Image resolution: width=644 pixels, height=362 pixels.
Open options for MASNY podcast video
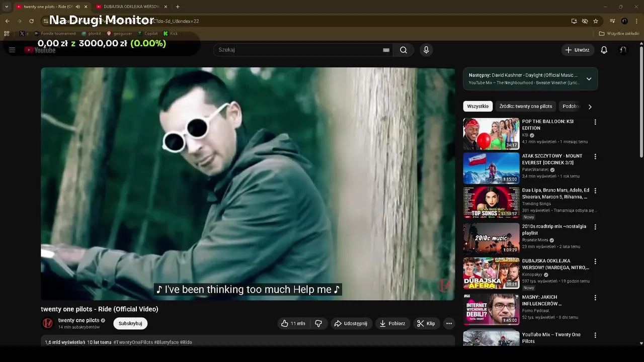[595, 298]
